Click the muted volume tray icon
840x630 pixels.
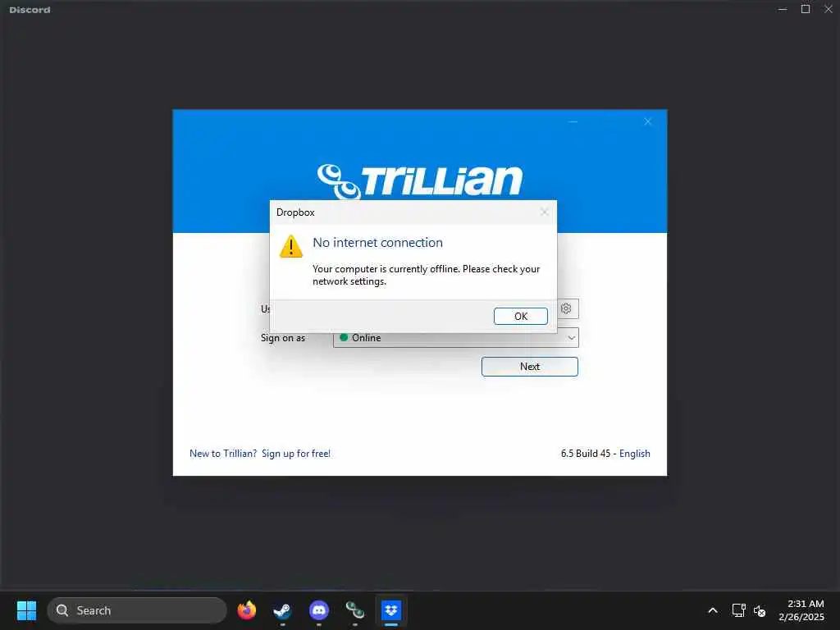760,610
